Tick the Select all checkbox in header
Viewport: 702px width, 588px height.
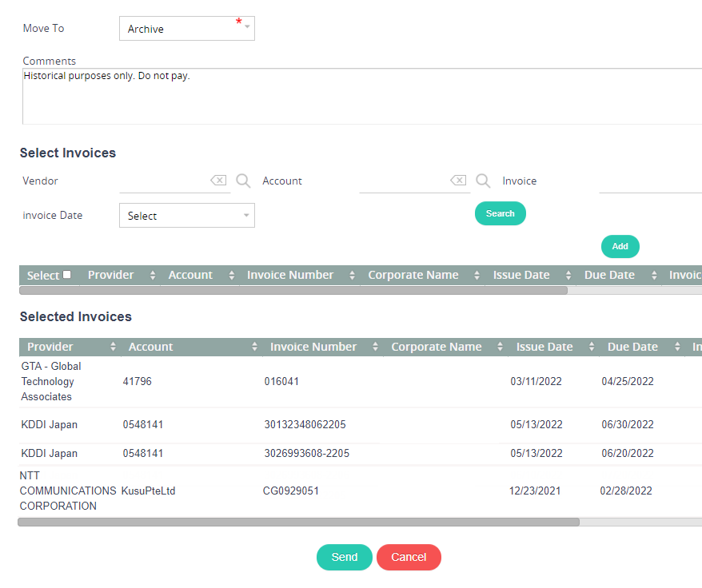tap(66, 275)
